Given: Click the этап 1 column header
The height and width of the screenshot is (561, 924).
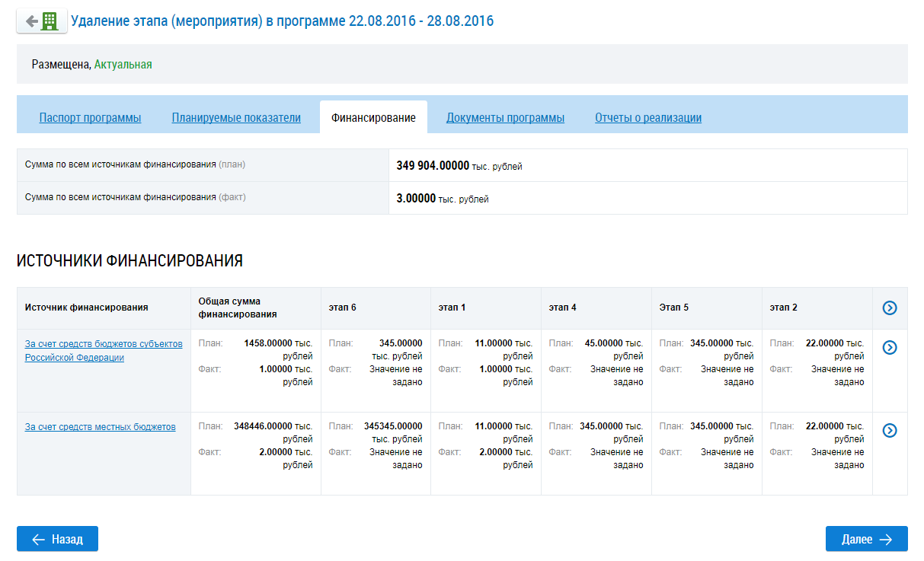Looking at the screenshot, I should point(452,308).
